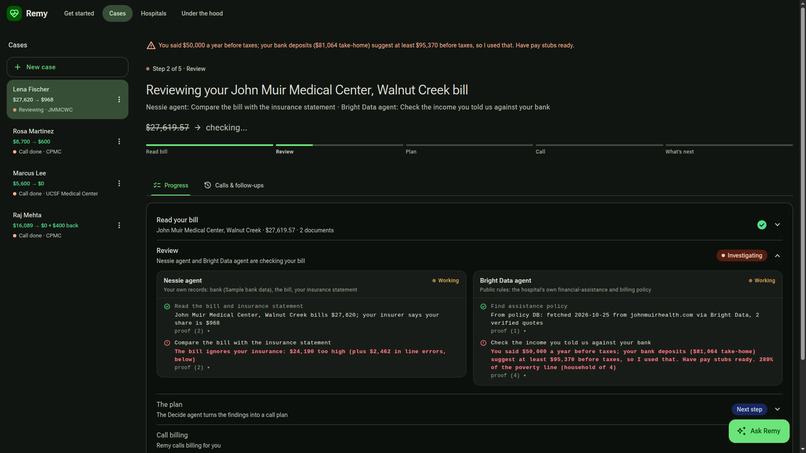806x453 pixels.
Task: Click the Call progress step
Action: point(599,149)
